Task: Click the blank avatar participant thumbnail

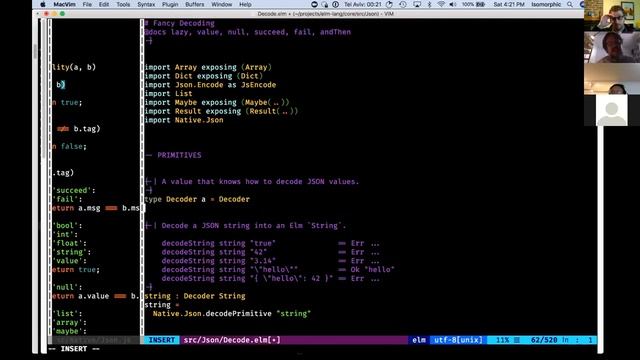Action: [x=611, y=110]
